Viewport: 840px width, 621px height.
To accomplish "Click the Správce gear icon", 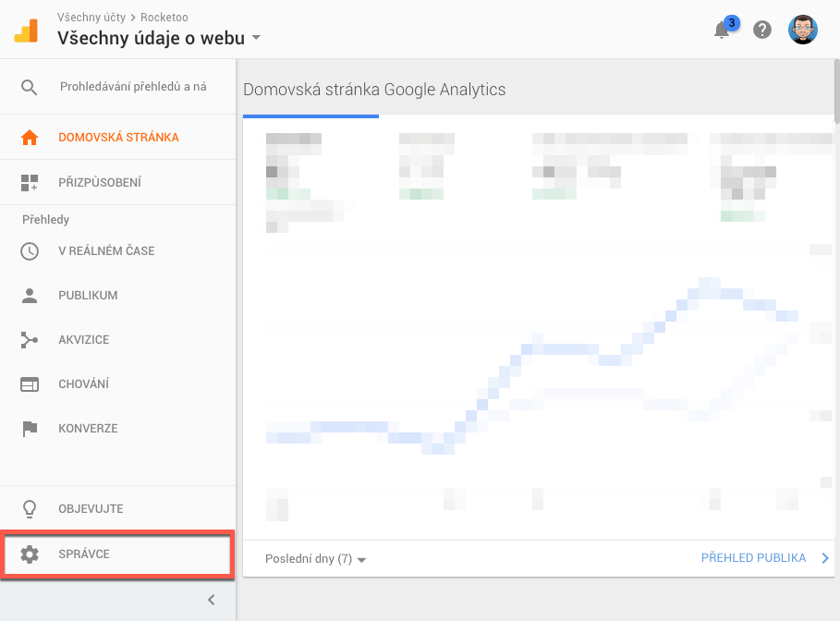I will coord(30,554).
